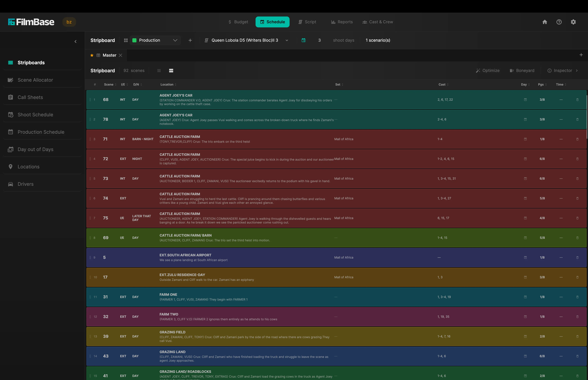
Task: Click the grid view icon beside Stripboard
Action: tap(126, 40)
